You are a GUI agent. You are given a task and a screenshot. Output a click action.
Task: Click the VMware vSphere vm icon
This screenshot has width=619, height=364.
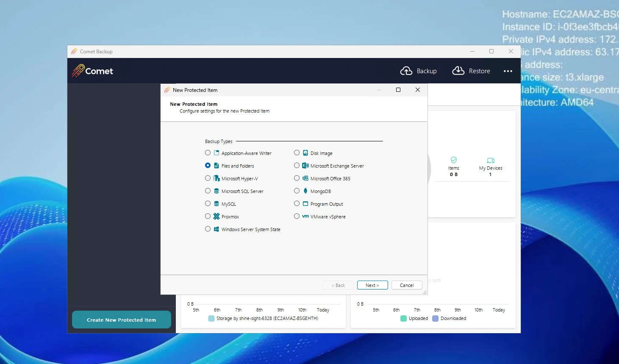point(305,216)
